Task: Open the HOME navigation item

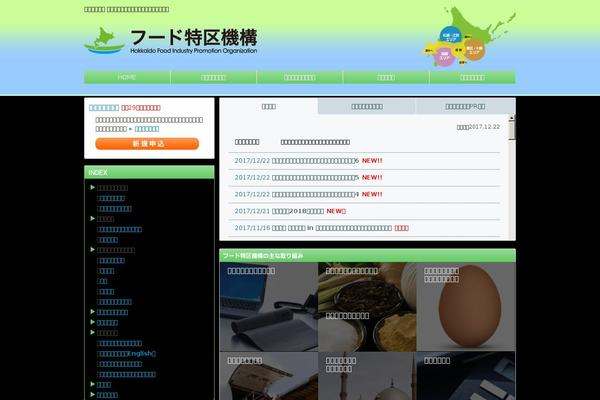Action: [127, 77]
